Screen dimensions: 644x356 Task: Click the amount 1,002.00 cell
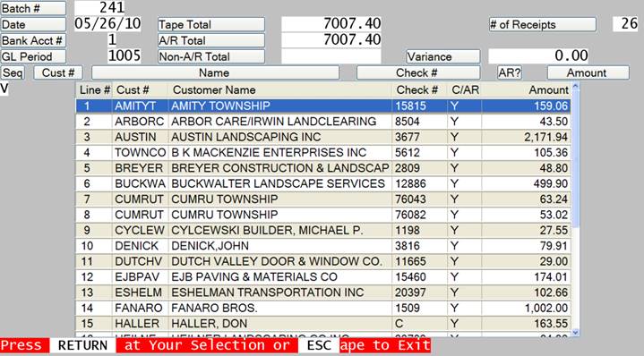pos(526,309)
